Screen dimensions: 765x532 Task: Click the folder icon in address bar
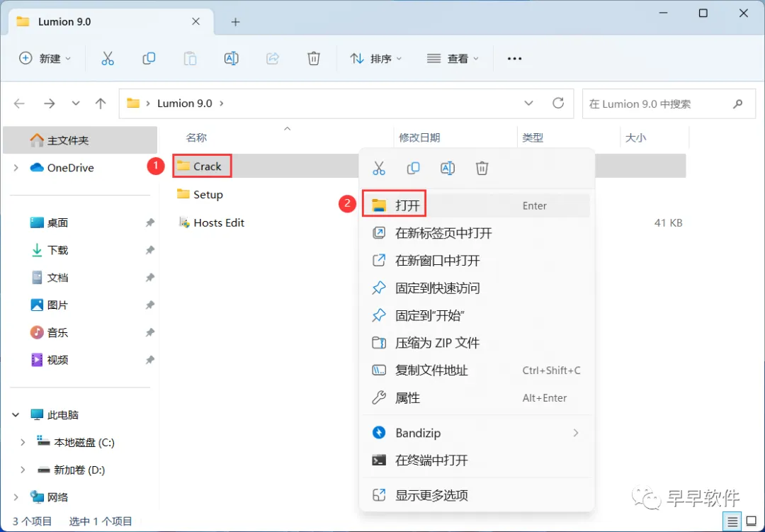[x=133, y=103]
